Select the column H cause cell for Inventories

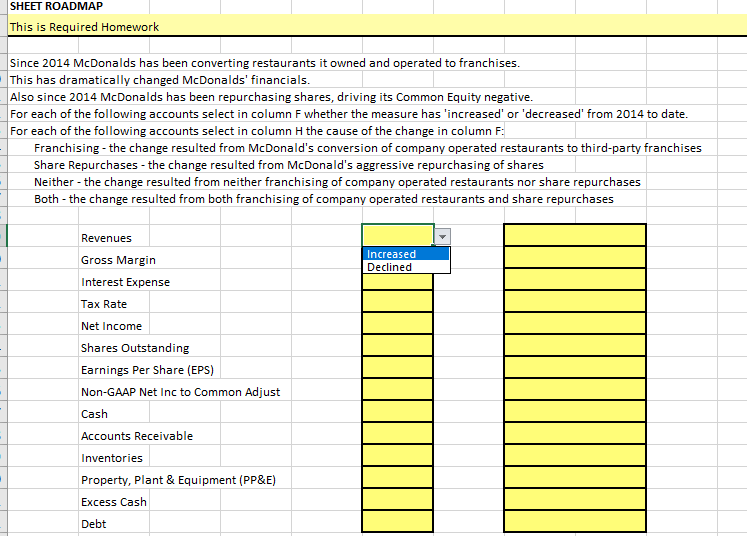coord(575,455)
